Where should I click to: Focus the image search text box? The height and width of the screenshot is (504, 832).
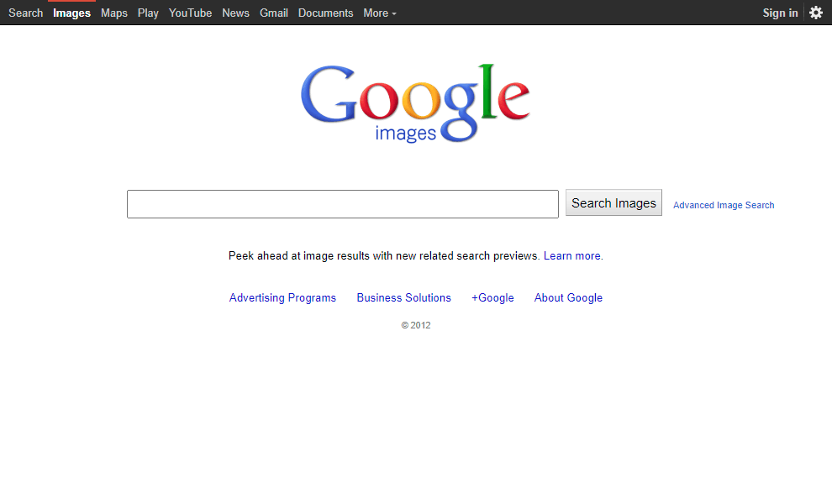pyautogui.click(x=343, y=204)
